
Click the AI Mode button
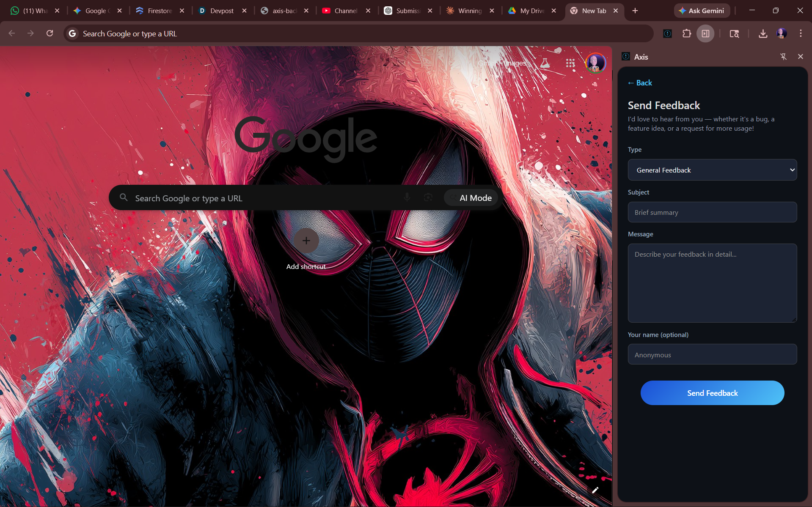pyautogui.click(x=471, y=197)
